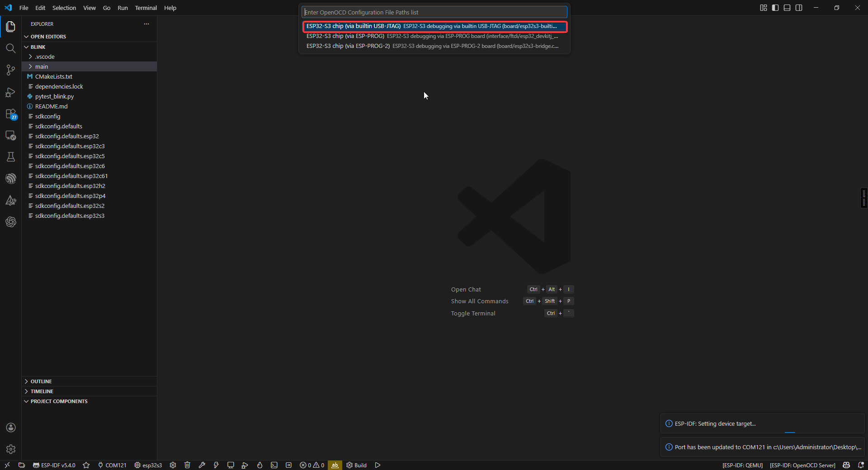Click the star flash method icon in status bar
The width and height of the screenshot is (868, 470).
(86, 465)
